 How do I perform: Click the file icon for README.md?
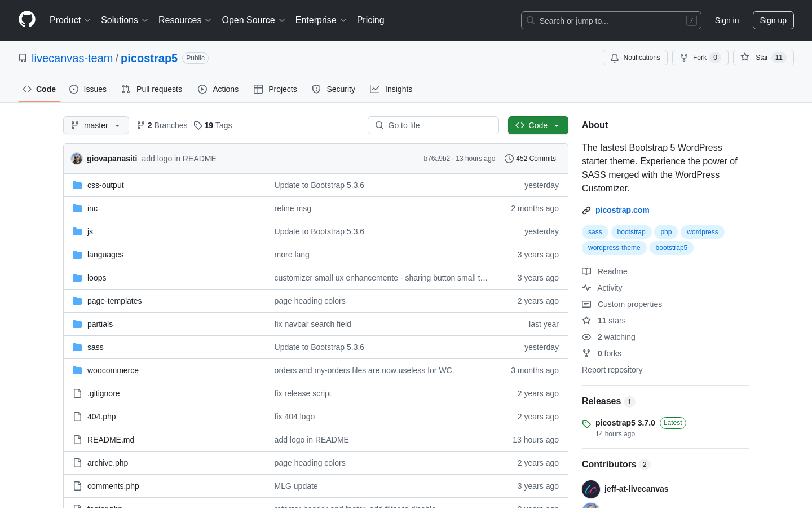click(77, 440)
